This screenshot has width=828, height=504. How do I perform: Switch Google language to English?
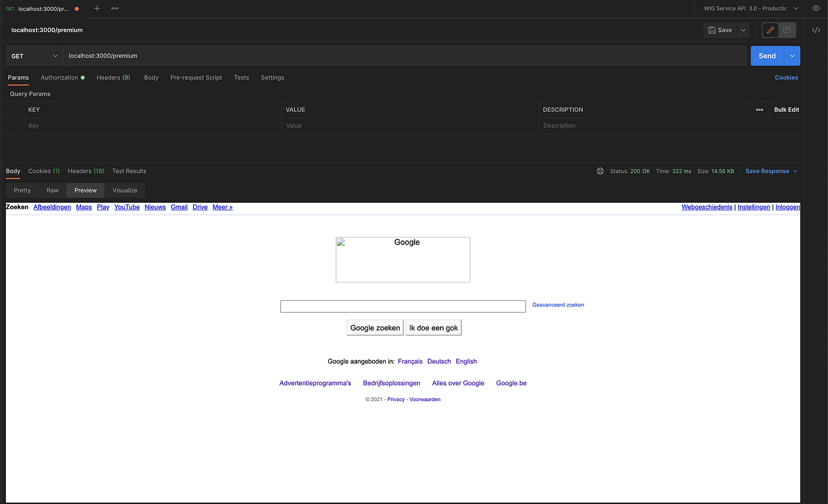point(466,362)
